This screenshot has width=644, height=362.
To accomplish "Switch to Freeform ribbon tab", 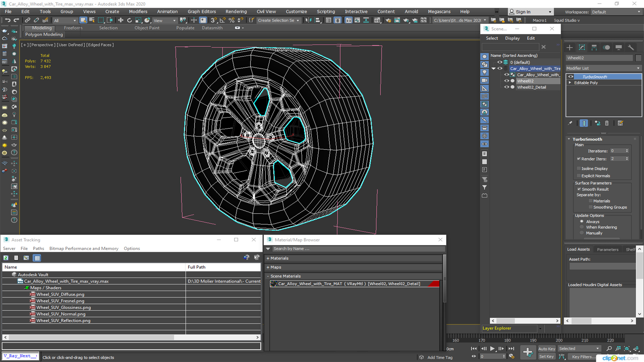I will pyautogui.click(x=73, y=28).
